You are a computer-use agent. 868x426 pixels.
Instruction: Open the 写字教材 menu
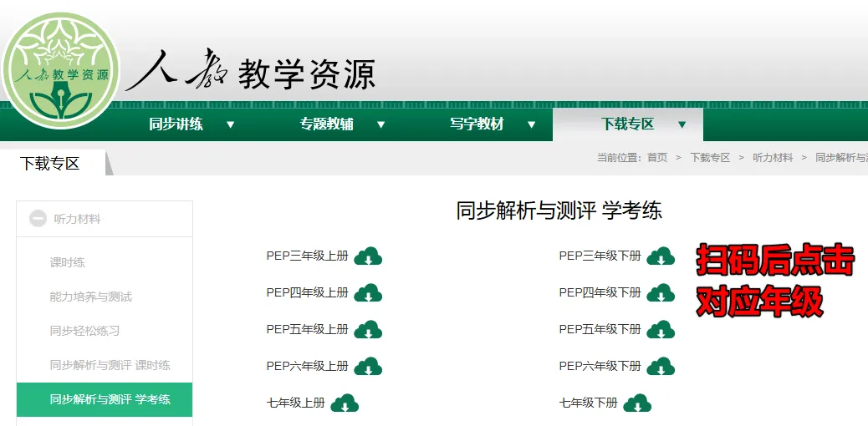[477, 124]
